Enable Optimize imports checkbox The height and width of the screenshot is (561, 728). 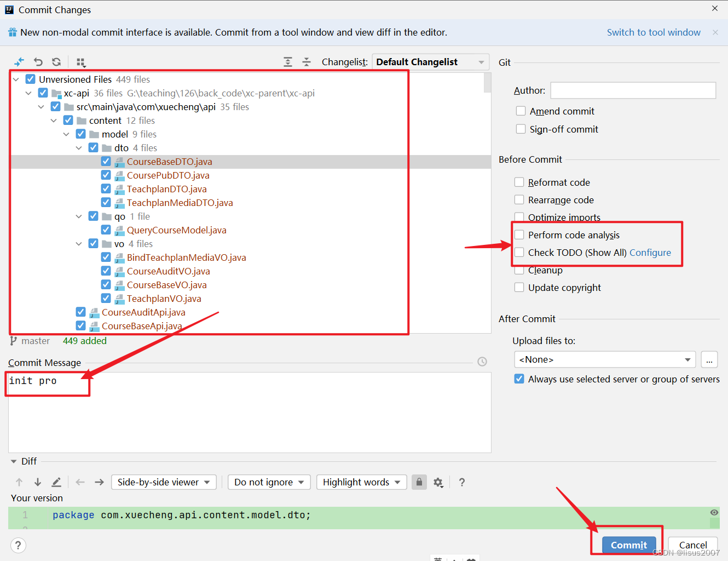(519, 217)
